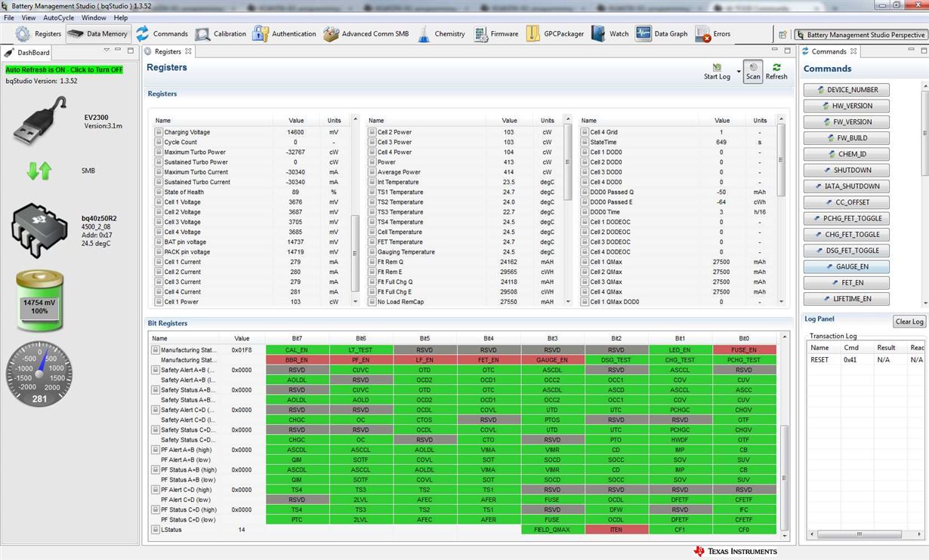Expand the PF Status A+B (high) row
This screenshot has height=560, width=929.
coord(156,469)
